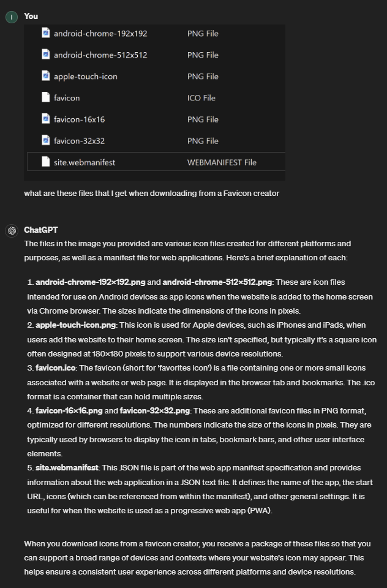Viewport: 387px width, 588px height.
Task: Click the ChatGPT name label
Action: coord(40,230)
